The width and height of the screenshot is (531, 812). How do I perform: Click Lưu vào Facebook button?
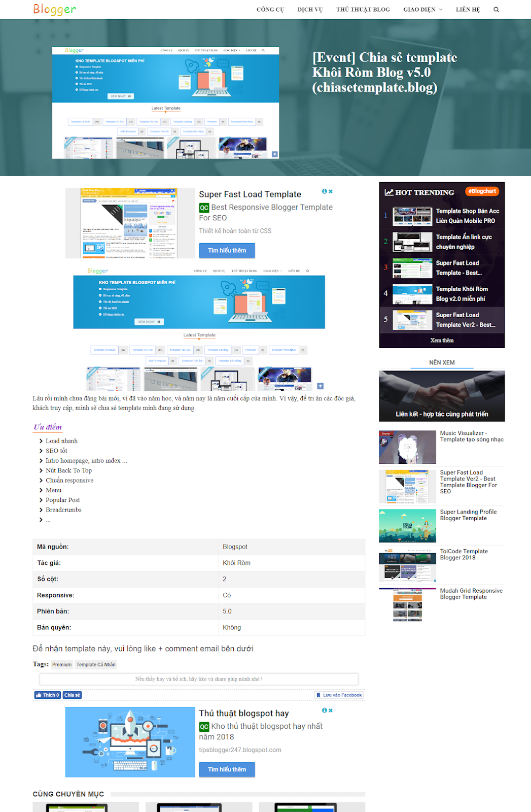(x=339, y=695)
